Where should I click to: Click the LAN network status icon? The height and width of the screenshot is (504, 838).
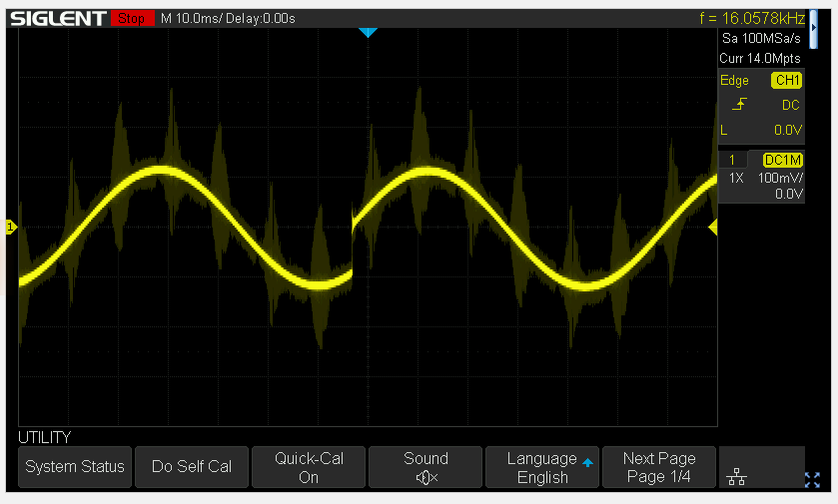(x=736, y=476)
